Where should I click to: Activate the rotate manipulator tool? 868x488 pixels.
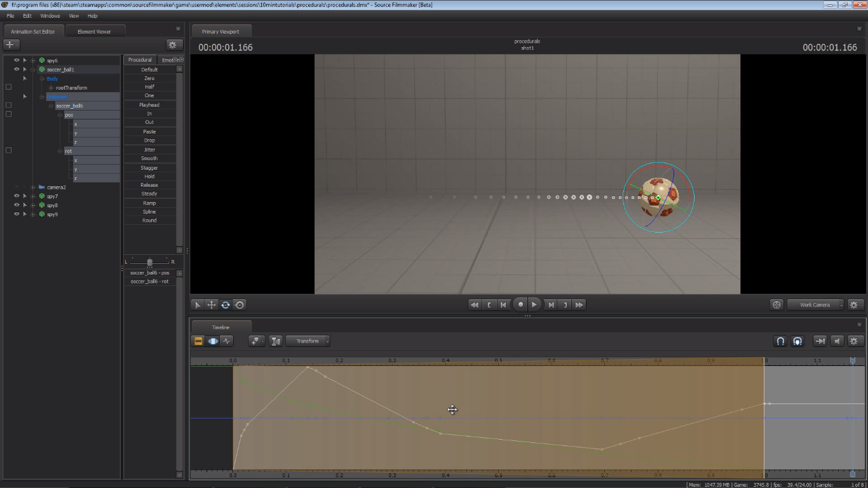tap(226, 305)
